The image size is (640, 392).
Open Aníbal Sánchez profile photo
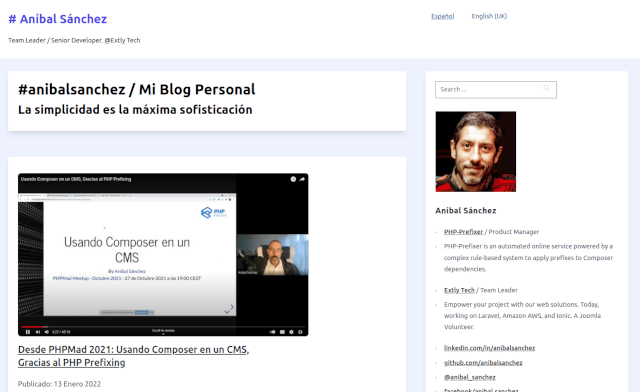tap(476, 151)
